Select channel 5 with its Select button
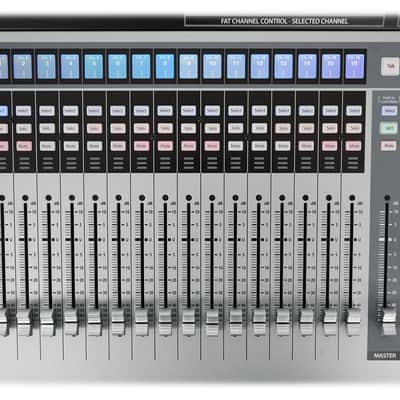400x400 pixels. (94, 111)
